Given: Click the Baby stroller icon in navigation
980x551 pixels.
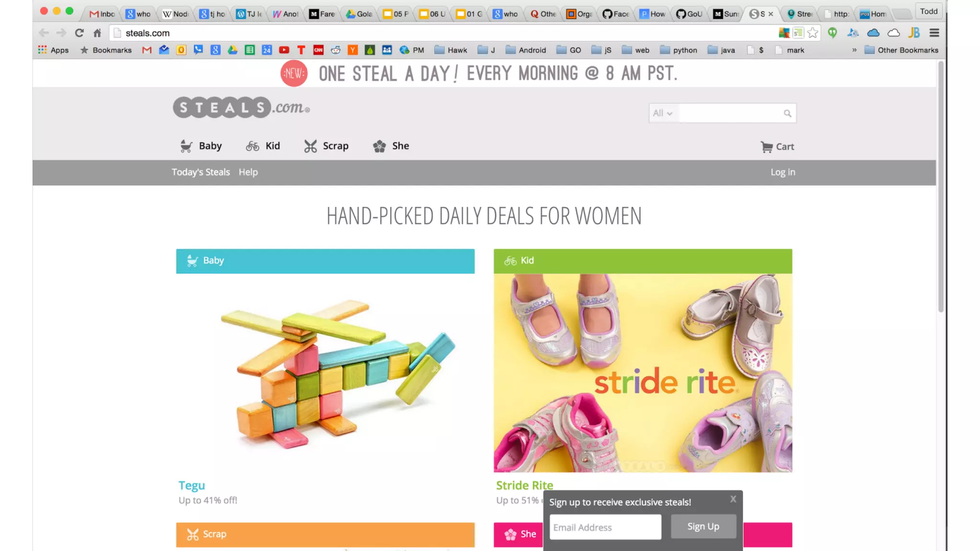Looking at the screenshot, I should [186, 146].
